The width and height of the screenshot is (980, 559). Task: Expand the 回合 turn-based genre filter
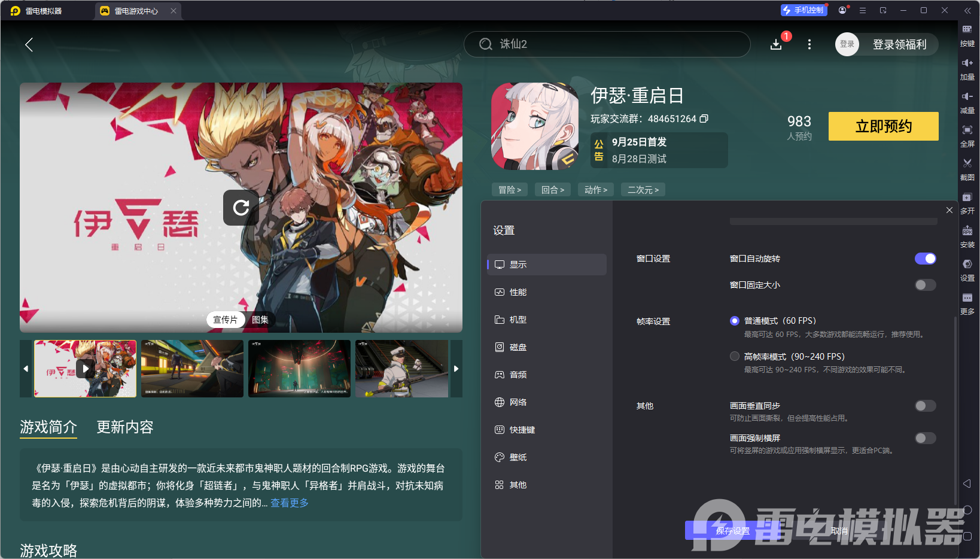pos(552,189)
